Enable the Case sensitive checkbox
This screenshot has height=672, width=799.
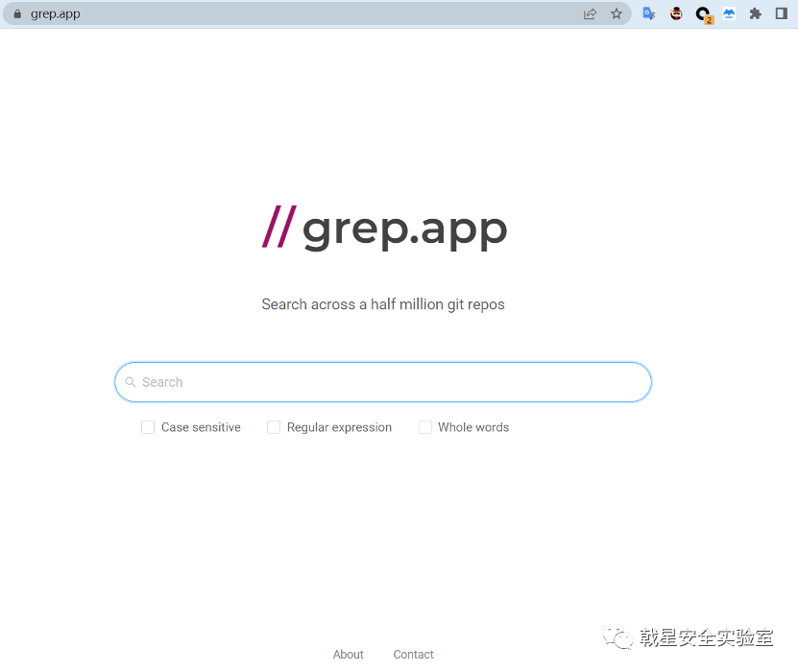click(148, 427)
